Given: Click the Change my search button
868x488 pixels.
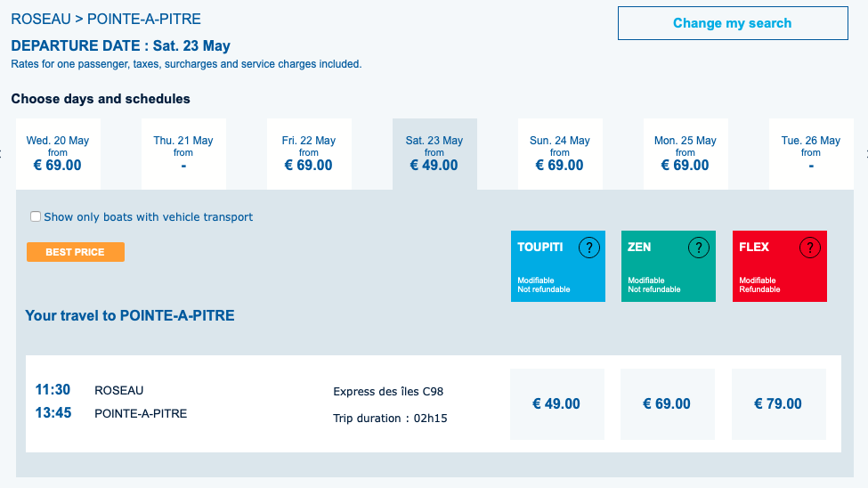Looking at the screenshot, I should click(733, 23).
